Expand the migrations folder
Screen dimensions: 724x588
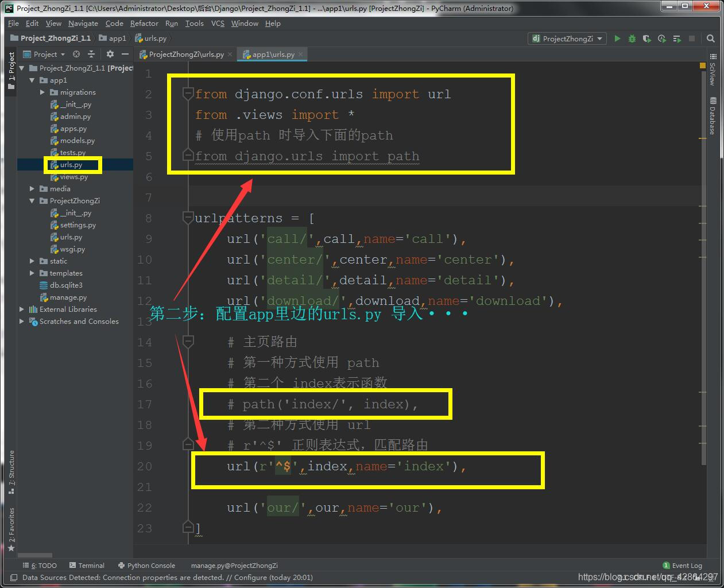42,92
